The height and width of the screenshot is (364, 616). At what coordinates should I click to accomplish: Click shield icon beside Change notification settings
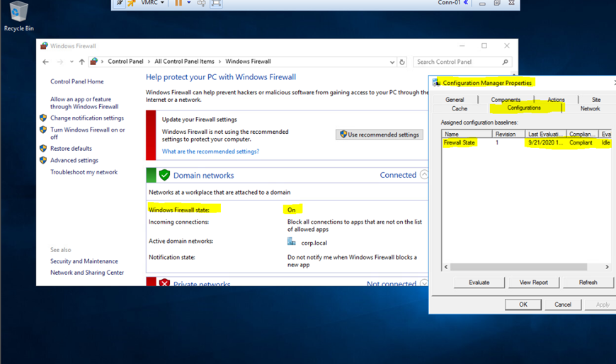[x=43, y=118]
